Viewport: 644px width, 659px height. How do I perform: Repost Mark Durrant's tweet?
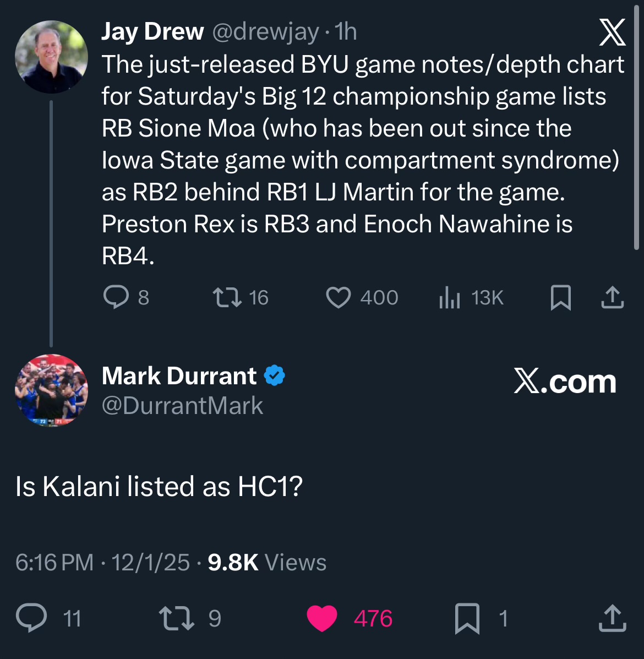[177, 618]
